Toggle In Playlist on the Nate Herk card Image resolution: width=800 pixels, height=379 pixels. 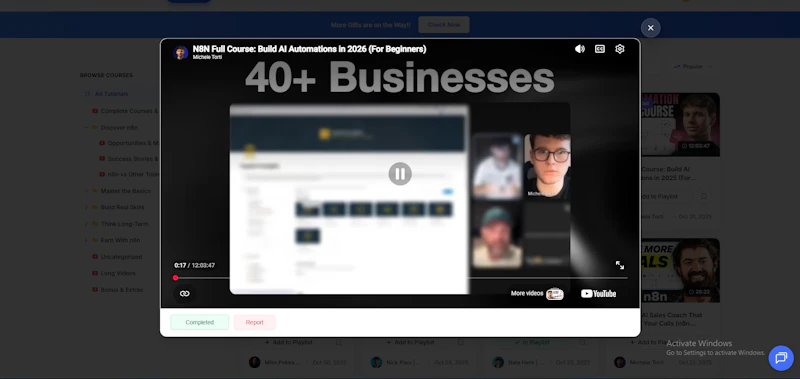click(532, 342)
